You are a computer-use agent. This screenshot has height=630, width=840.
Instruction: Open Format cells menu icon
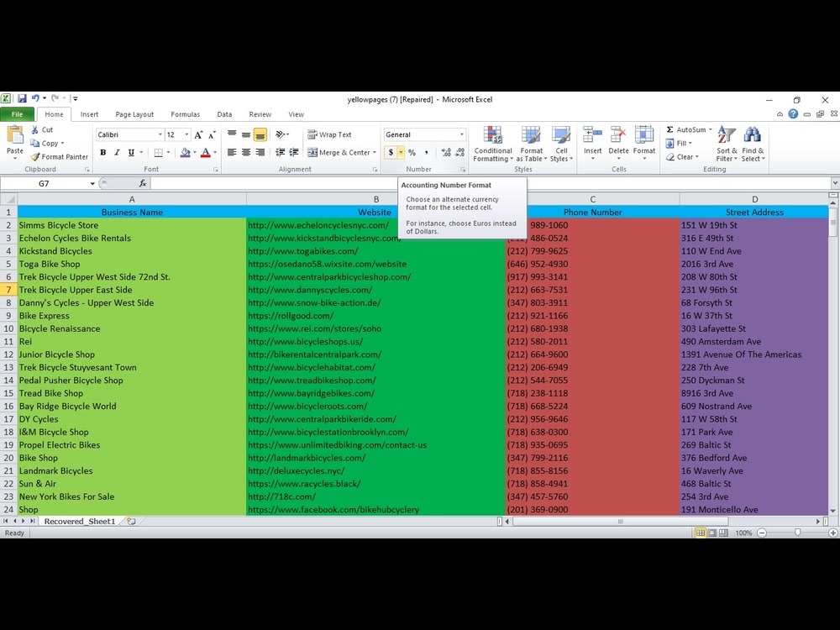pyautogui.click(x=644, y=135)
